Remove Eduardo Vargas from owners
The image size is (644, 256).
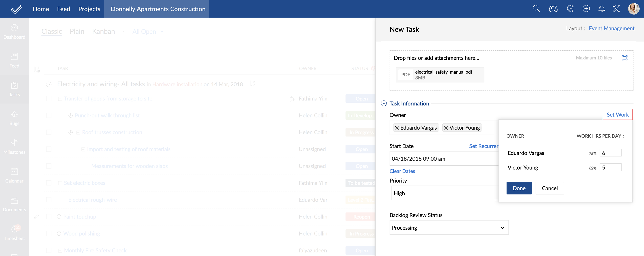click(397, 128)
